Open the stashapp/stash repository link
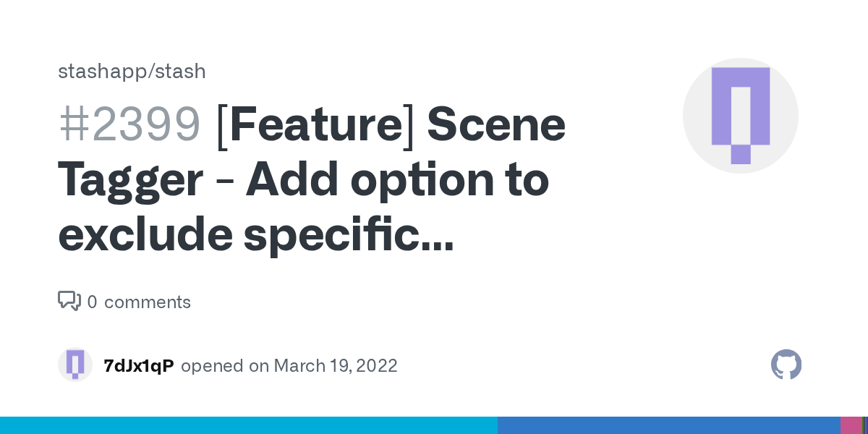868x434 pixels. pos(132,72)
